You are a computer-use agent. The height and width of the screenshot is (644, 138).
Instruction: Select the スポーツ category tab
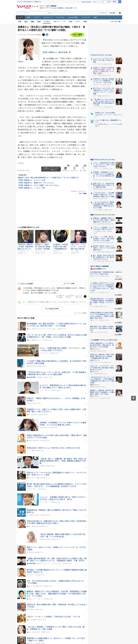coord(56,22)
